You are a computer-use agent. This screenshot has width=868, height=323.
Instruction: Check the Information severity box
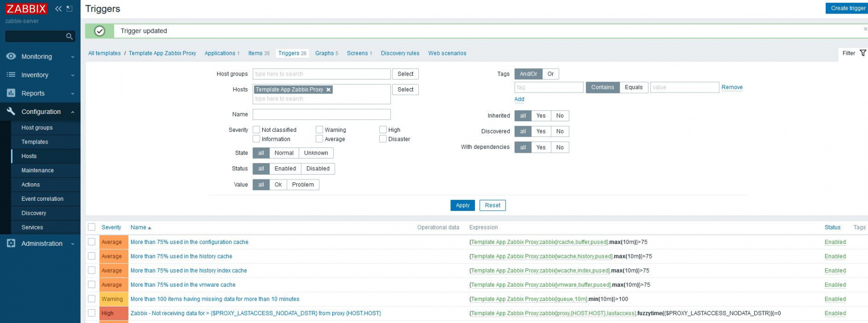[x=256, y=139]
